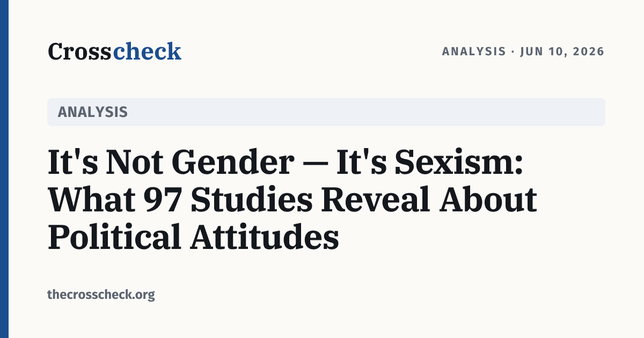Click the word "Sexism:" in the headline
Screen dimensions: 644x338
coord(459,162)
